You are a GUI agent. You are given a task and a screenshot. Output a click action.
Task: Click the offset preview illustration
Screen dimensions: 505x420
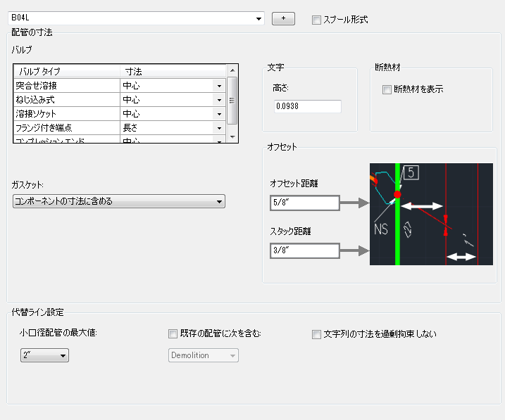(x=431, y=214)
